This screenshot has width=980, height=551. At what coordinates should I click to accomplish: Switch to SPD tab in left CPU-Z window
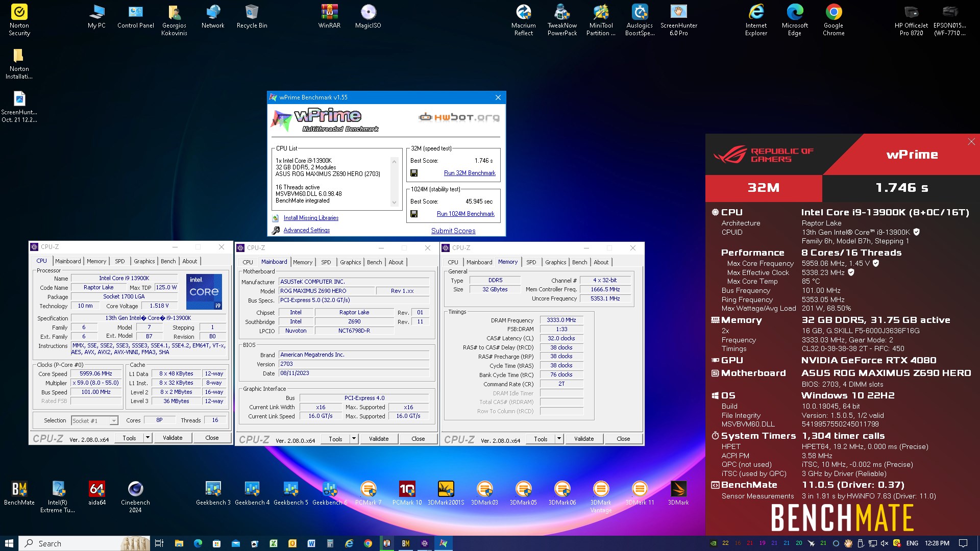(120, 261)
